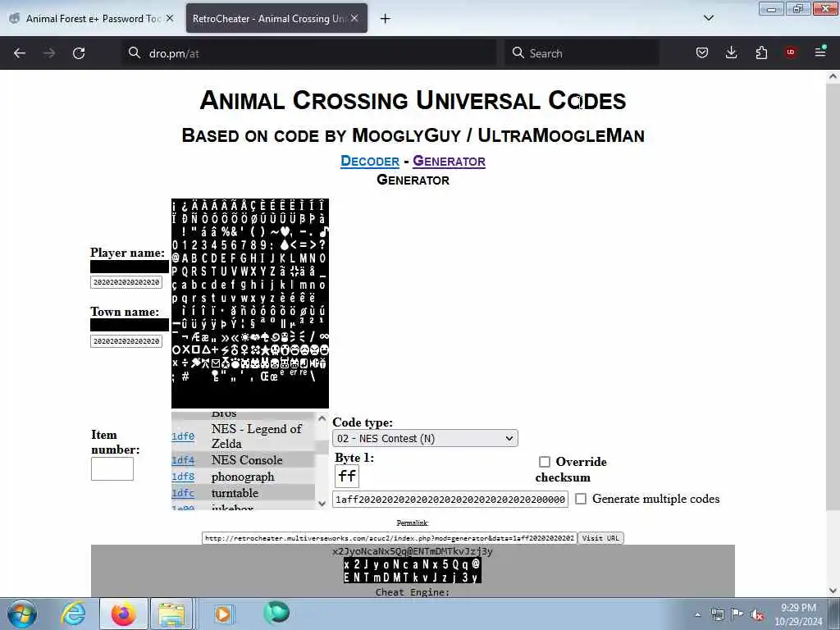Viewport: 840px width, 630px height.
Task: Select item code 1df4 link
Action: [x=183, y=461]
